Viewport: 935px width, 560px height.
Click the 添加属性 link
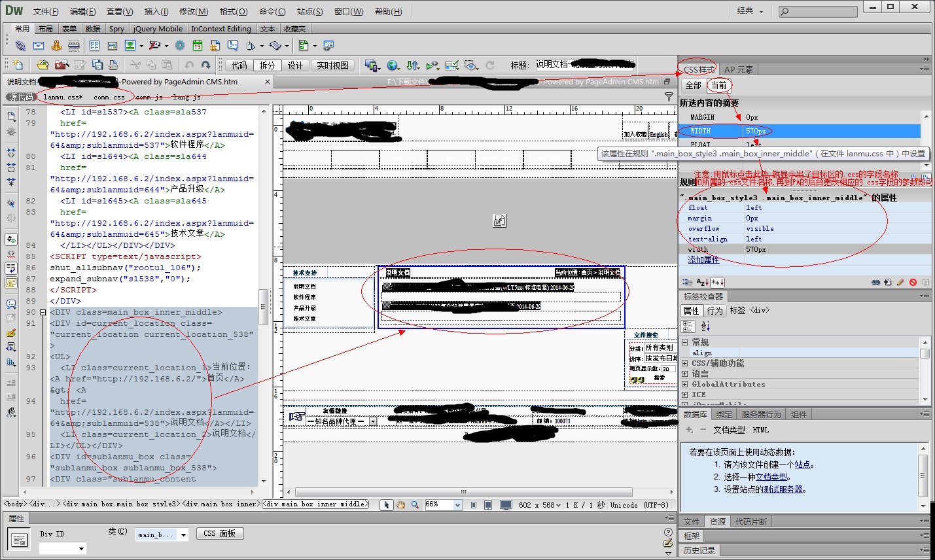click(703, 260)
